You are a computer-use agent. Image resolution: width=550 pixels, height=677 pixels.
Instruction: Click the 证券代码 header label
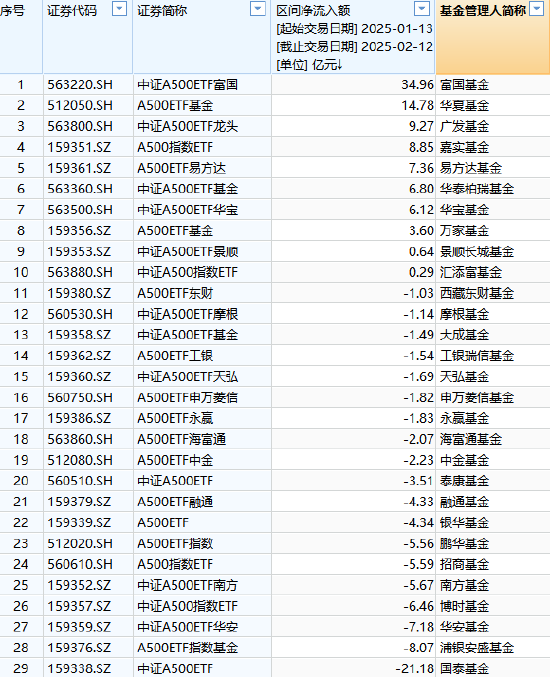72,11
